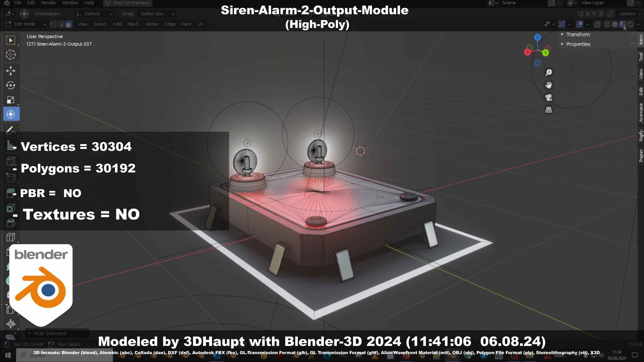Click the green Y axis gizmo ball
This screenshot has width=644, height=362.
(546, 53)
